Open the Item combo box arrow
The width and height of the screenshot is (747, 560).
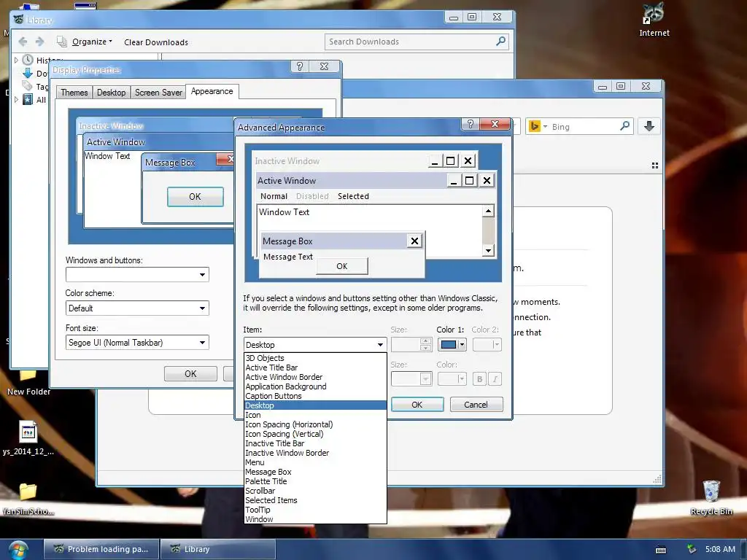380,345
